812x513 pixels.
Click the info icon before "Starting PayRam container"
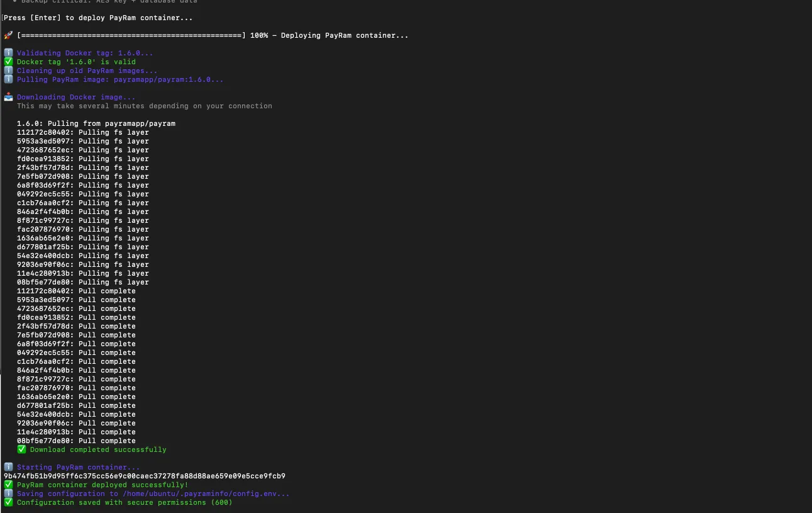(8, 467)
